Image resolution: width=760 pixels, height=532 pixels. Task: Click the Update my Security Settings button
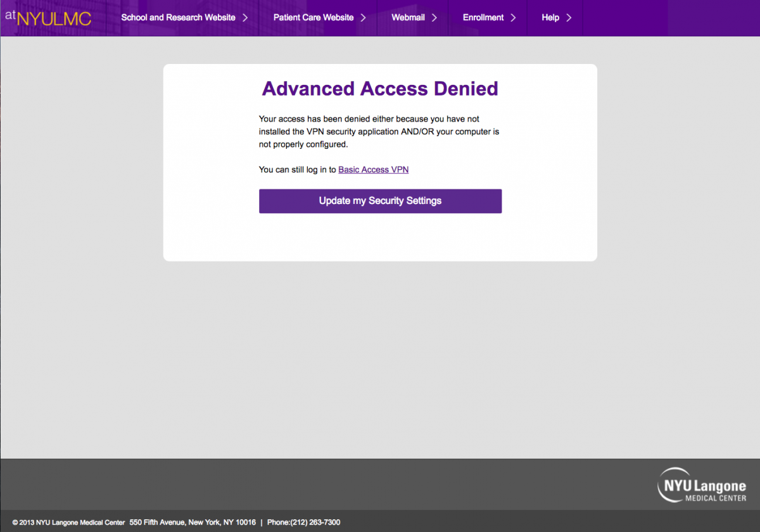380,201
